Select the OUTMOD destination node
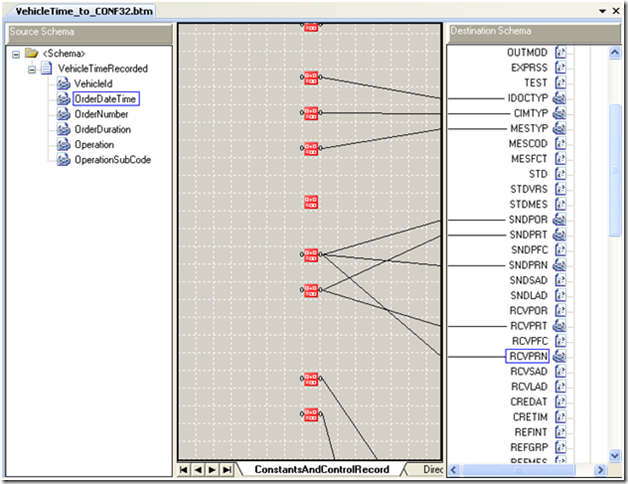The width and height of the screenshot is (628, 484). click(x=527, y=52)
